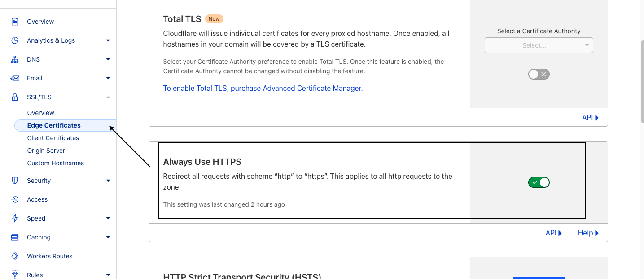This screenshot has height=279, width=644.
Task: Click the Analytics & Logs pie chart icon
Action: [15, 40]
